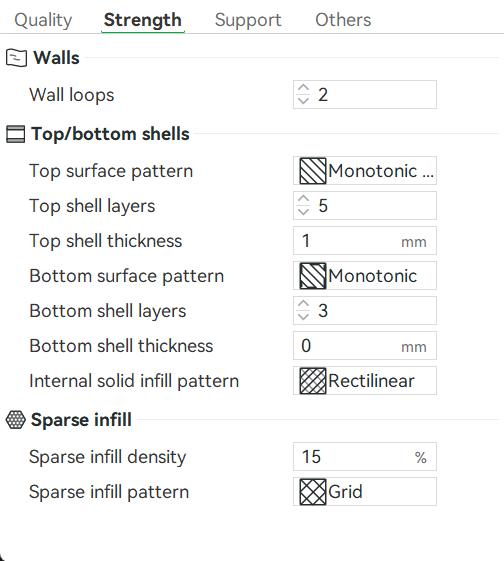
Task: Click the Top/bottom shells section icon
Action: [16, 134]
